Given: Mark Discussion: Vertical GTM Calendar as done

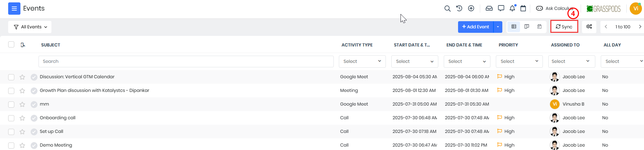Looking at the screenshot, I should [x=34, y=77].
